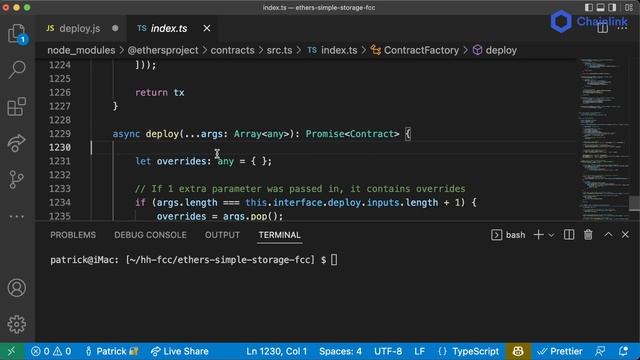Open notifications bell in status bar

[x=623, y=351]
